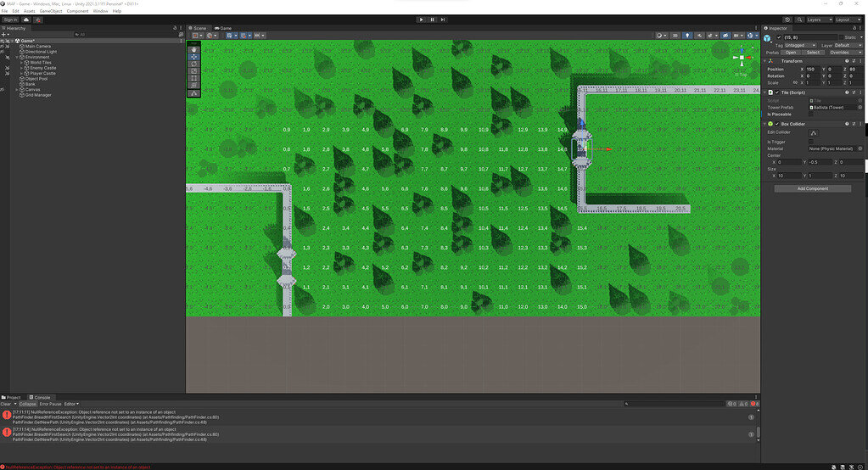Screen dimensions: 868x470
Task: Open the Layers dropdown
Action: (x=820, y=20)
